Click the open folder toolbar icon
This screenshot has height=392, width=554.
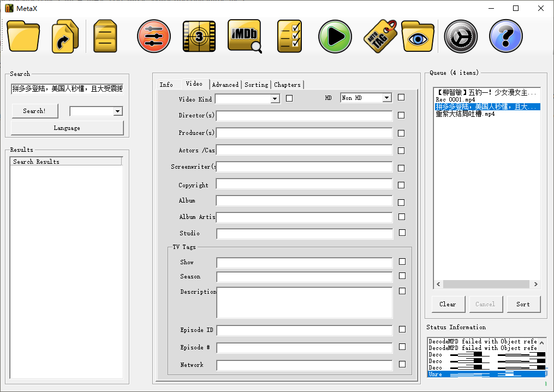[23, 36]
